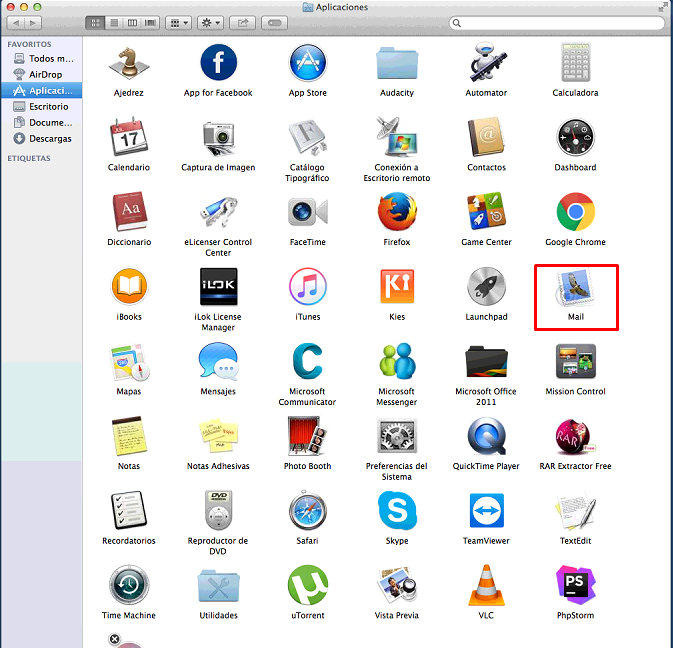Open Mission Control app

pos(576,361)
